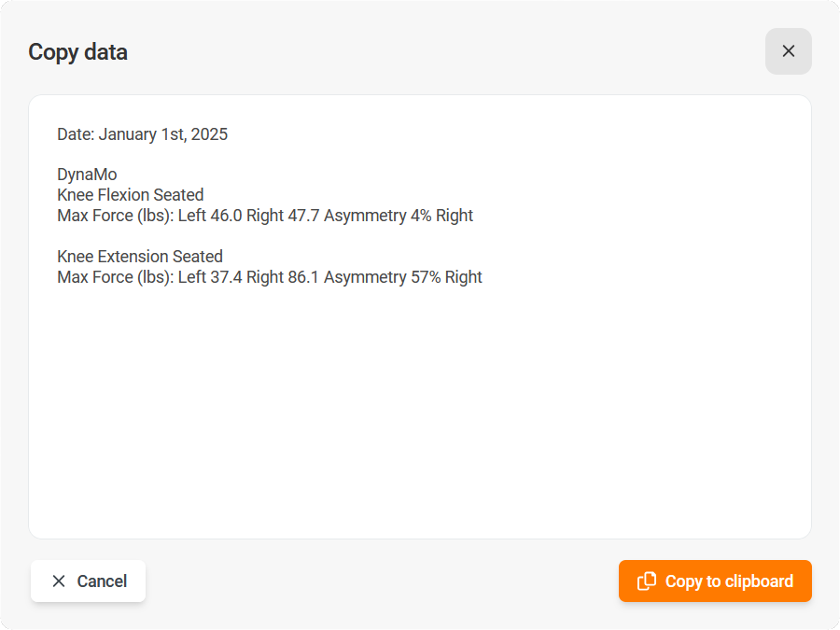Viewport: 840px width, 630px height.
Task: Click inside the white data preview card
Action: point(420,317)
